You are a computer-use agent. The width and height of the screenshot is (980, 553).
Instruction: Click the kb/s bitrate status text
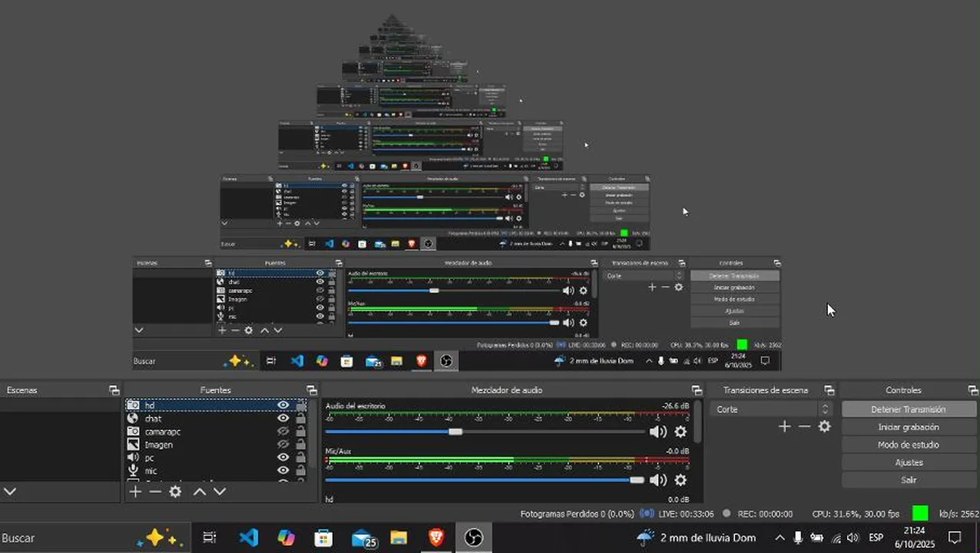[958, 514]
